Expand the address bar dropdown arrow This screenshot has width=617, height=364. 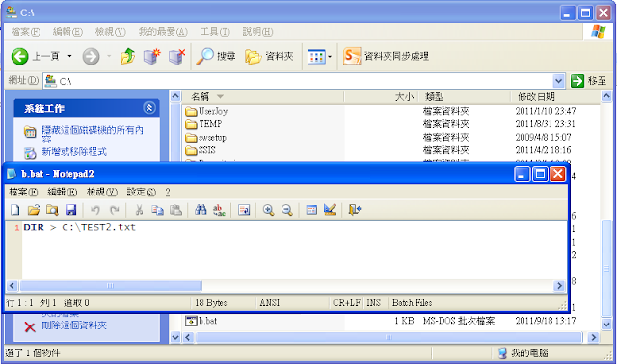pyautogui.click(x=558, y=81)
